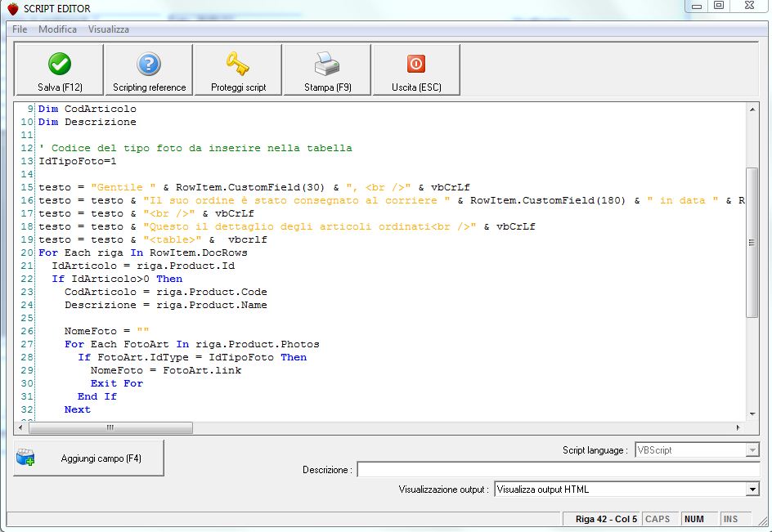Click the vertical scrollbar down arrow
Viewport: 772px width, 532px height.
pos(752,414)
